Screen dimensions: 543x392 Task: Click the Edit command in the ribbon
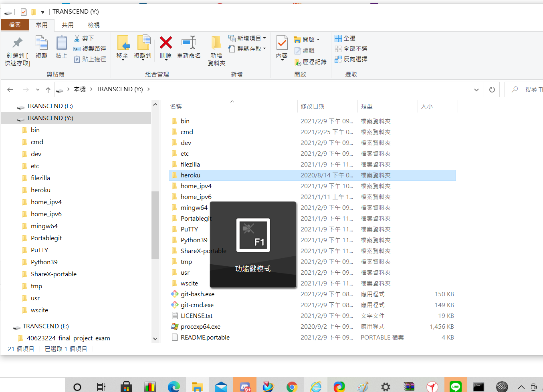tap(305, 51)
